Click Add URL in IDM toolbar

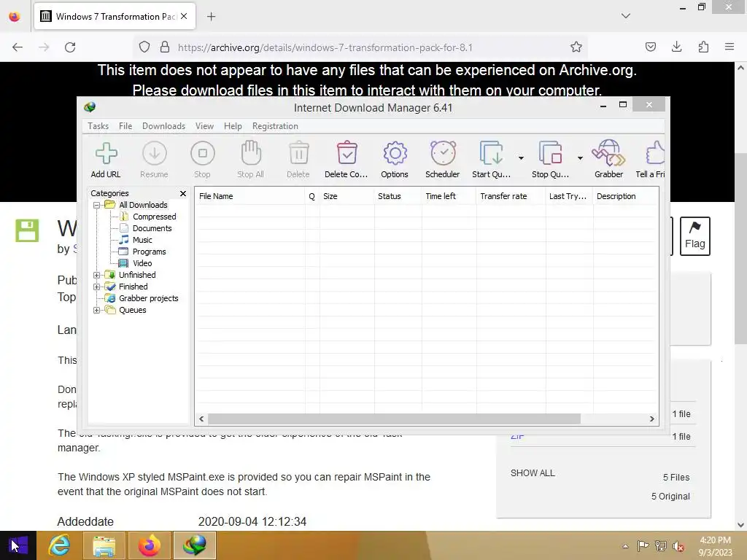click(x=106, y=160)
